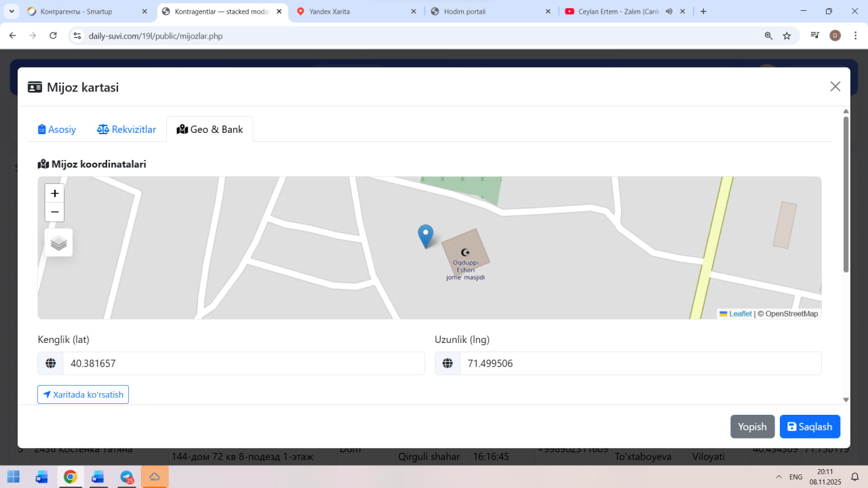
Task: Close the Yandex Xarita tab
Action: click(x=412, y=12)
